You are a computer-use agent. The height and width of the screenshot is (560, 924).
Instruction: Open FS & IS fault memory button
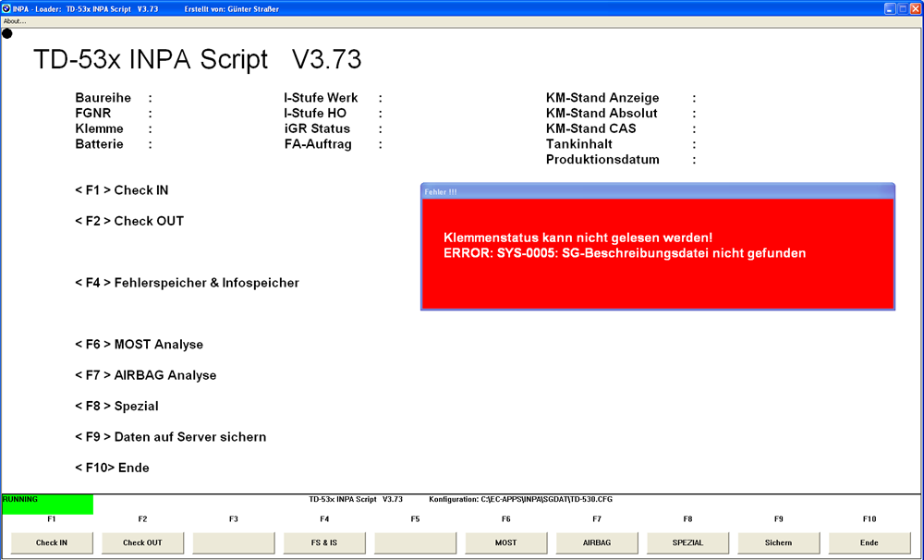tap(323, 542)
